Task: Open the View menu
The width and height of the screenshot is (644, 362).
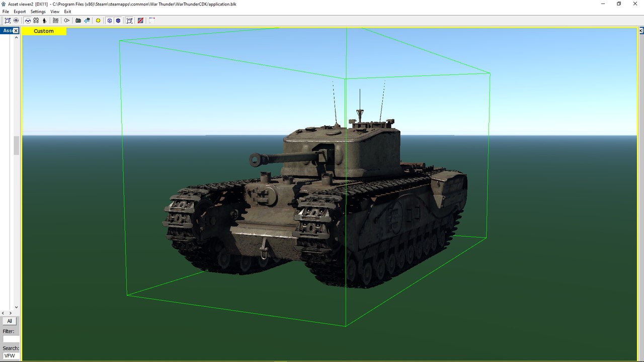Action: point(55,12)
